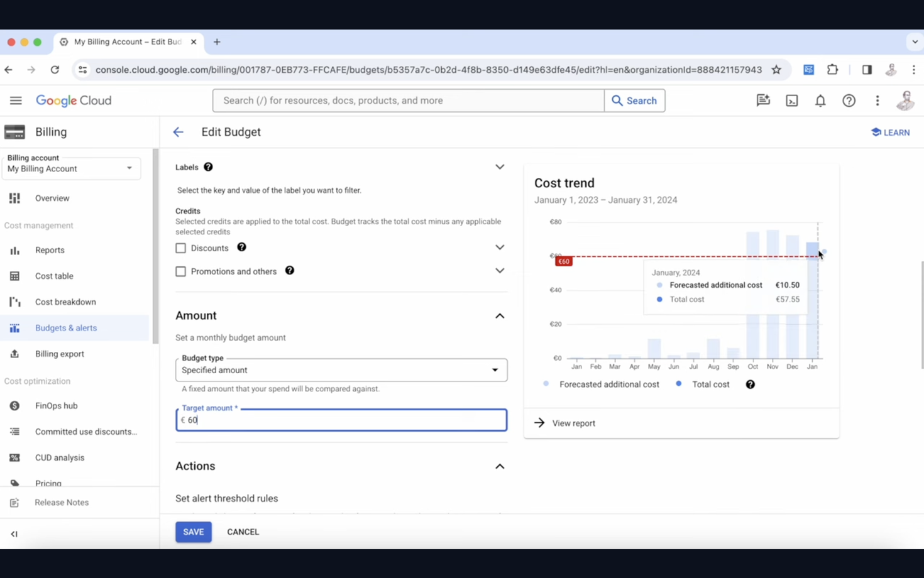Close the My Billing Account tab

(194, 42)
